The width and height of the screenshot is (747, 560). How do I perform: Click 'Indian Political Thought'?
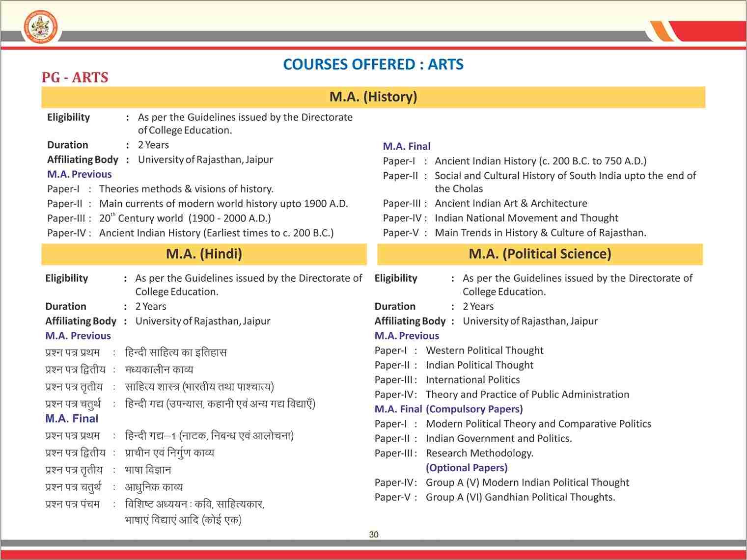coord(479,365)
